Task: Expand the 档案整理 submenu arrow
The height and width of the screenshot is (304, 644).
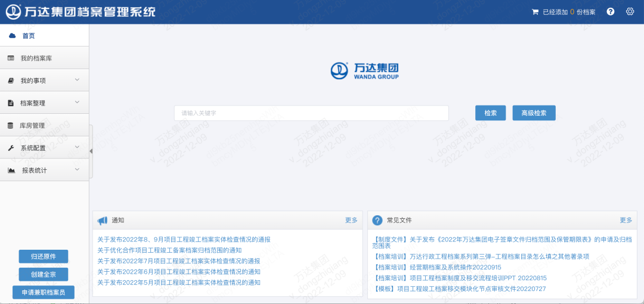Action: pos(77,103)
